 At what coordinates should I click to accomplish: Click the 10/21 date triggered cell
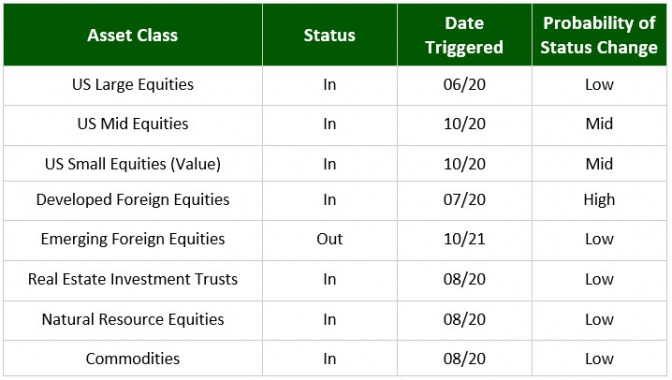pos(465,239)
